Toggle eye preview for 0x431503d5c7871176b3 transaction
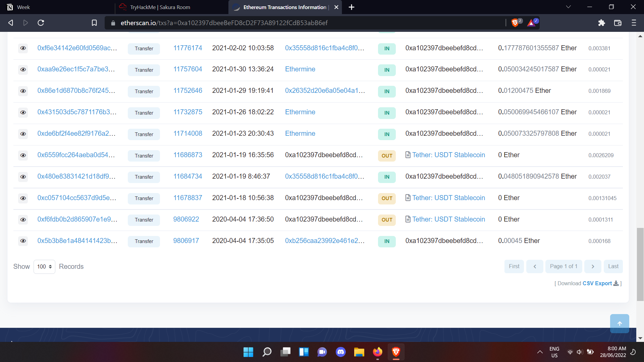 tap(23, 112)
